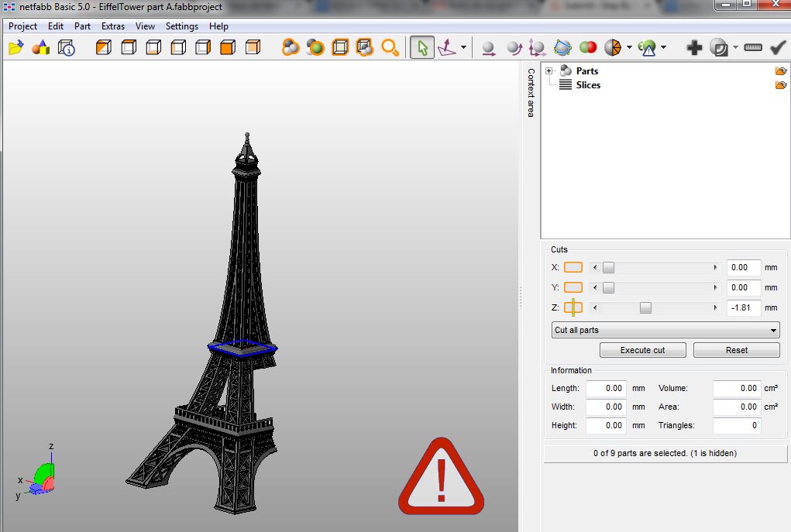
Task: Activate the magnifier zoom selection tool
Action: [390, 48]
